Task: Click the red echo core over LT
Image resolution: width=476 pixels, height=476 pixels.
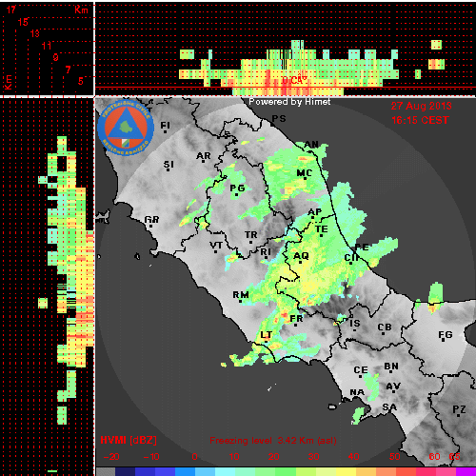Action: (x=275, y=345)
